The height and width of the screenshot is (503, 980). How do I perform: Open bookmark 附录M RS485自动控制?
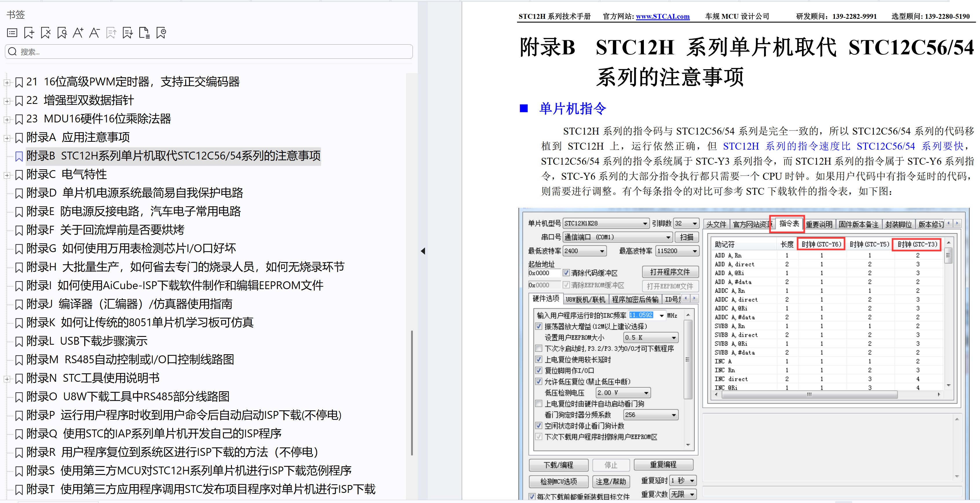click(x=130, y=360)
